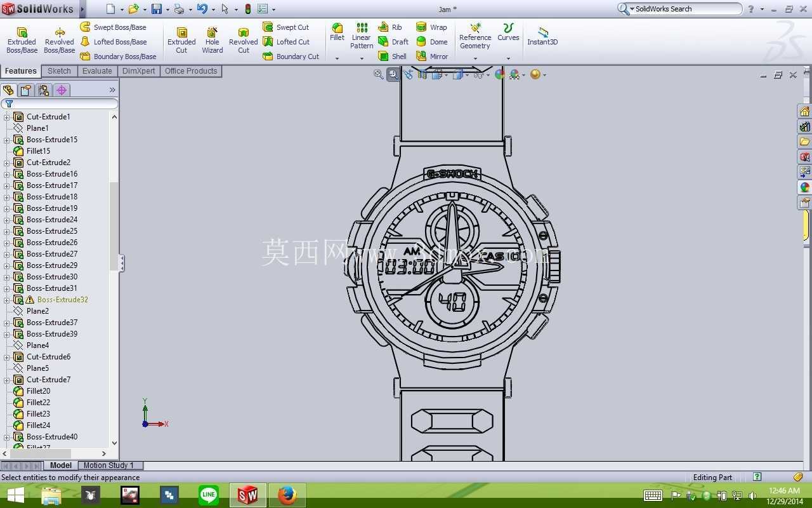The width and height of the screenshot is (812, 508).
Task: Pick the Lofted Cut command
Action: tap(286, 42)
